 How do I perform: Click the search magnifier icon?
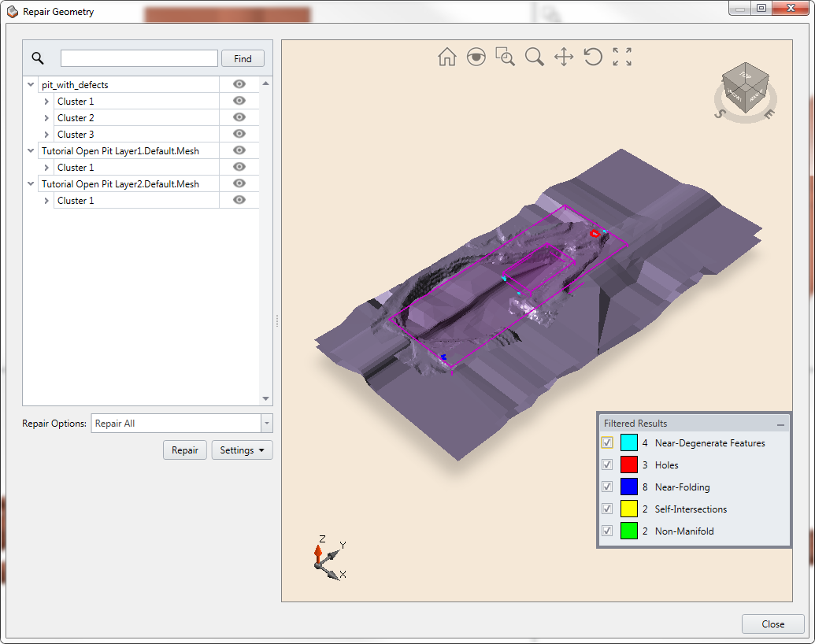[x=38, y=57]
